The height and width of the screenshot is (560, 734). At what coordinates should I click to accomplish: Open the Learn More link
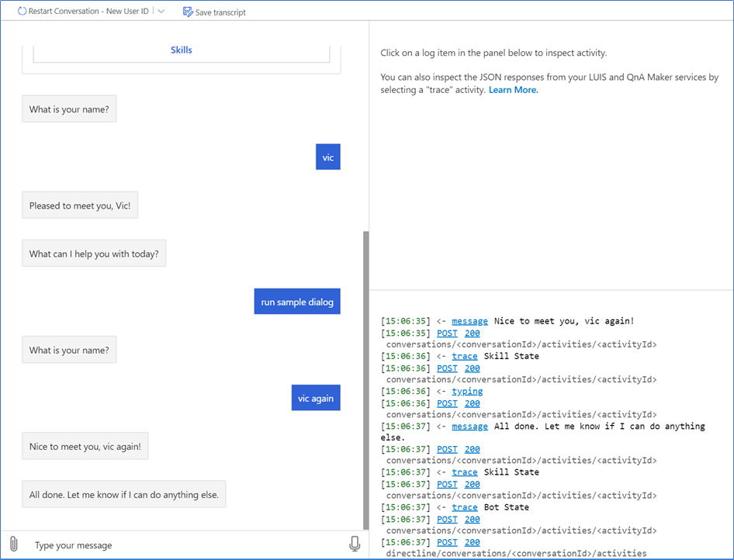(x=513, y=90)
